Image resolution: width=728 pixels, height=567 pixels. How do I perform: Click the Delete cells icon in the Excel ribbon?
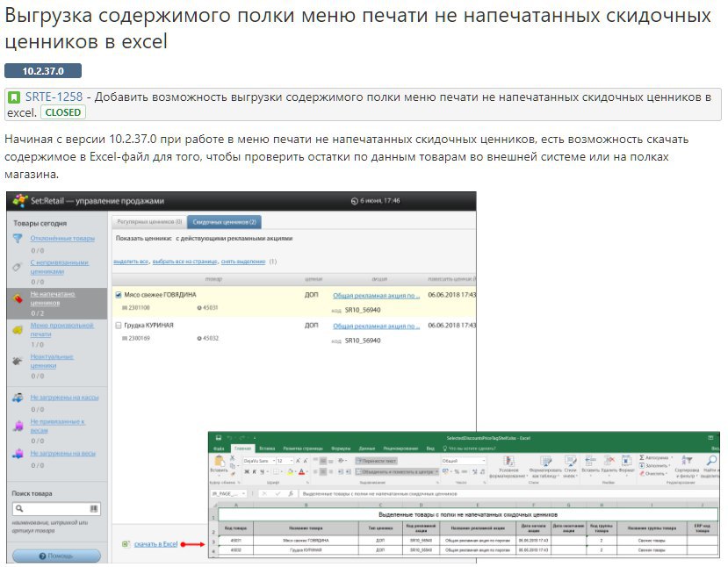609,460
